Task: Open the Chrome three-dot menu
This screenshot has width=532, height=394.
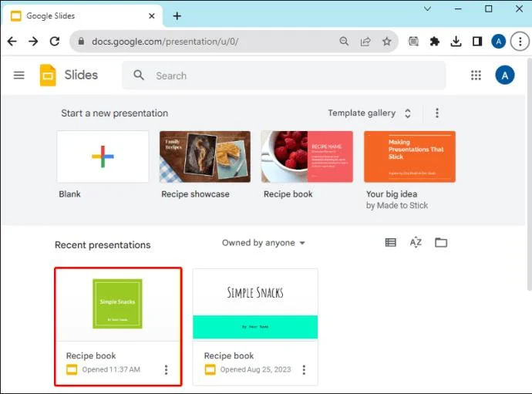Action: pos(520,42)
